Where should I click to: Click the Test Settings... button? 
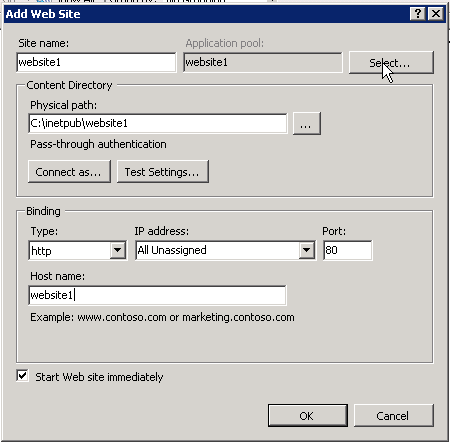point(163,172)
